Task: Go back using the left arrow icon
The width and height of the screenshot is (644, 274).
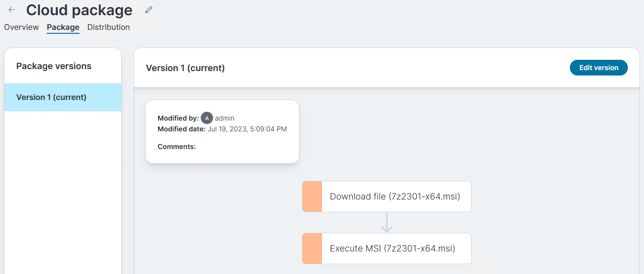Action: [x=12, y=10]
